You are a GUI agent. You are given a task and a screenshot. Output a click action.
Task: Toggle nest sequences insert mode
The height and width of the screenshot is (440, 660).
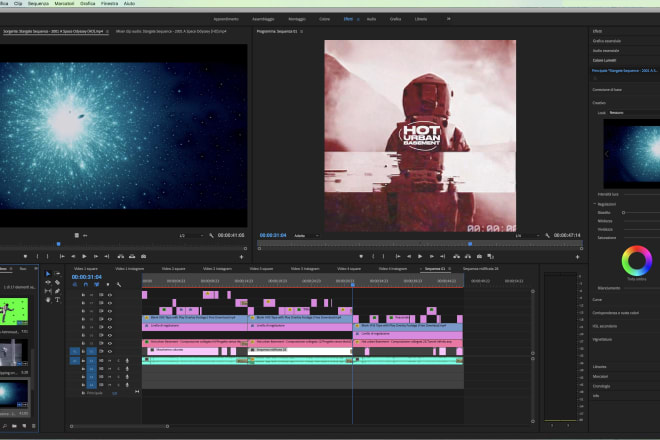[x=75, y=285]
